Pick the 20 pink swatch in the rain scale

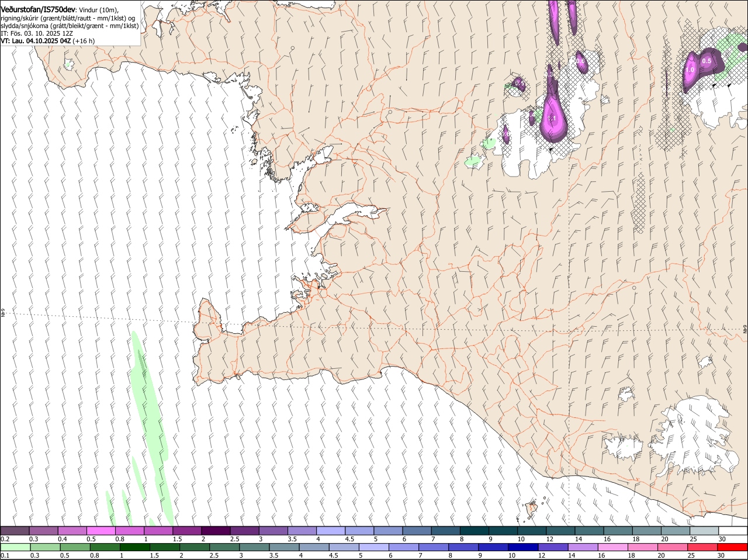pos(673,548)
